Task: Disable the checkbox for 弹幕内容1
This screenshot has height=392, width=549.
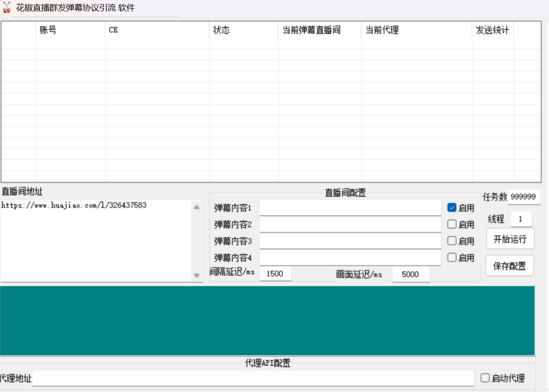Action: [451, 208]
